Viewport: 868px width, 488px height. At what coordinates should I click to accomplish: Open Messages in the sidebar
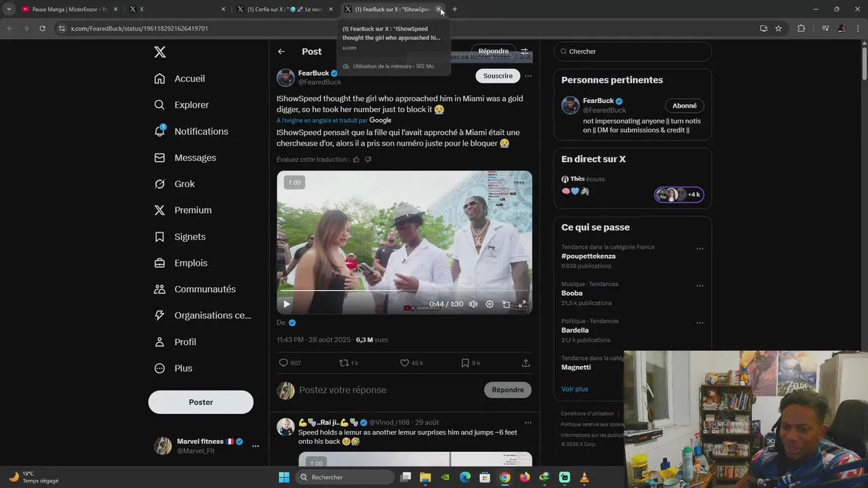pyautogui.click(x=185, y=158)
